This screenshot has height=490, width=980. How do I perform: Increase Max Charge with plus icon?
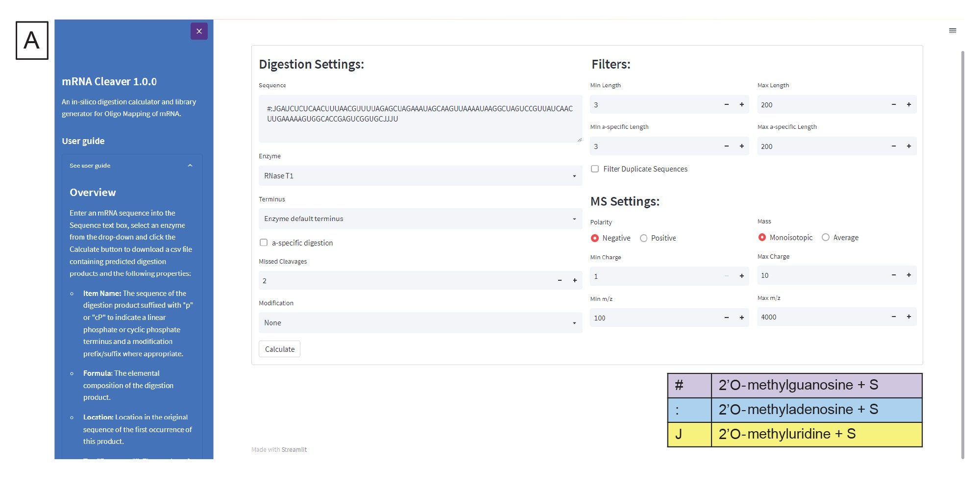point(908,275)
